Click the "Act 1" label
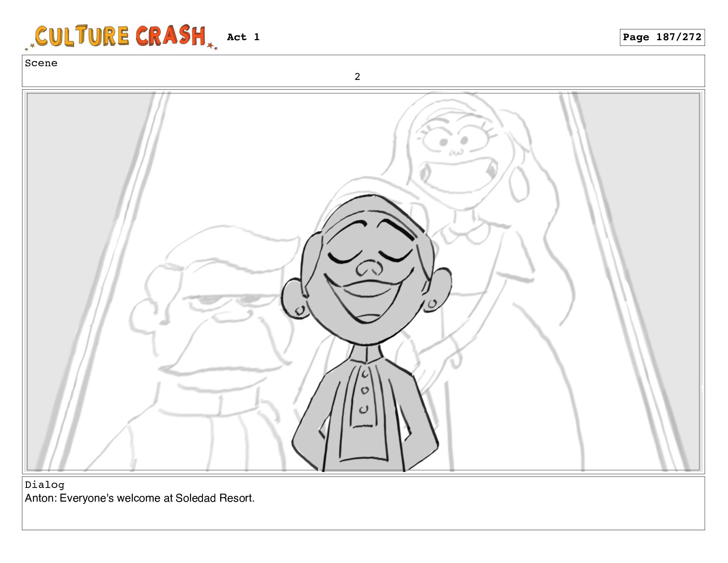Viewport: 728px width, 563px height. (243, 37)
